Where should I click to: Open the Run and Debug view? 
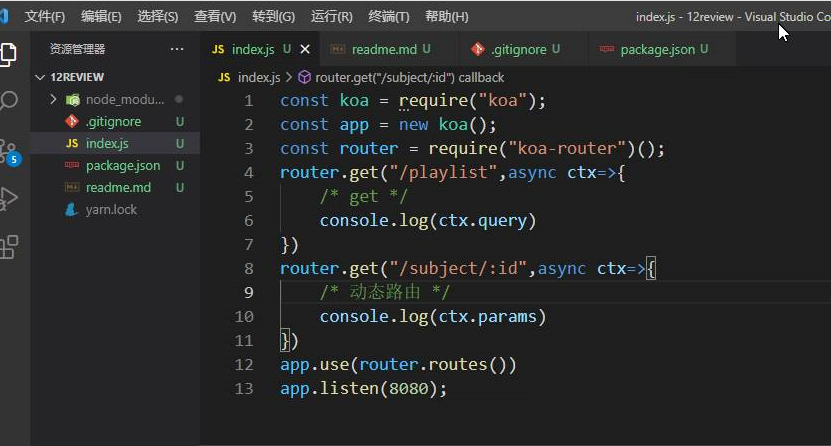8,199
